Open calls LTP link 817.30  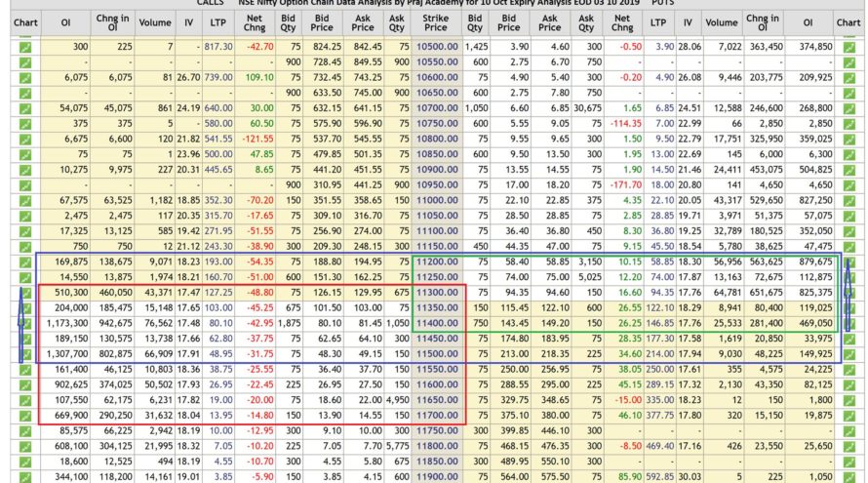click(218, 47)
